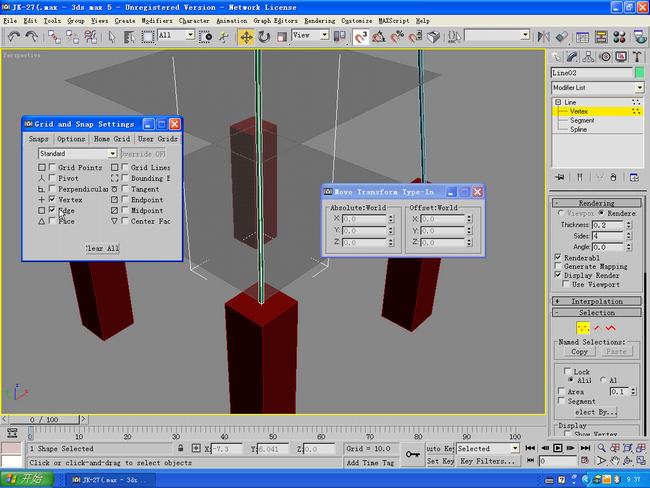Image resolution: width=650 pixels, height=488 pixels.
Task: Activate the Bind to Space Warp tool
Action: click(x=90, y=37)
